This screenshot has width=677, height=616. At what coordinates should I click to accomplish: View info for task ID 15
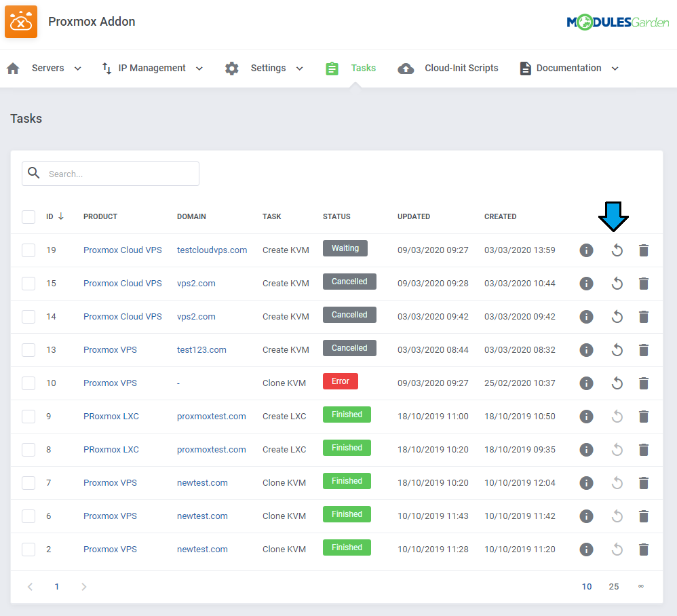tap(586, 284)
